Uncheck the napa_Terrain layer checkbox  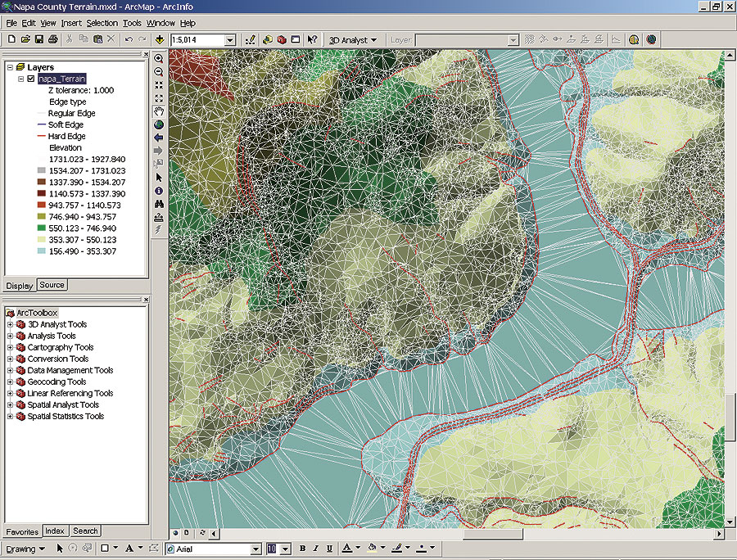coord(31,79)
